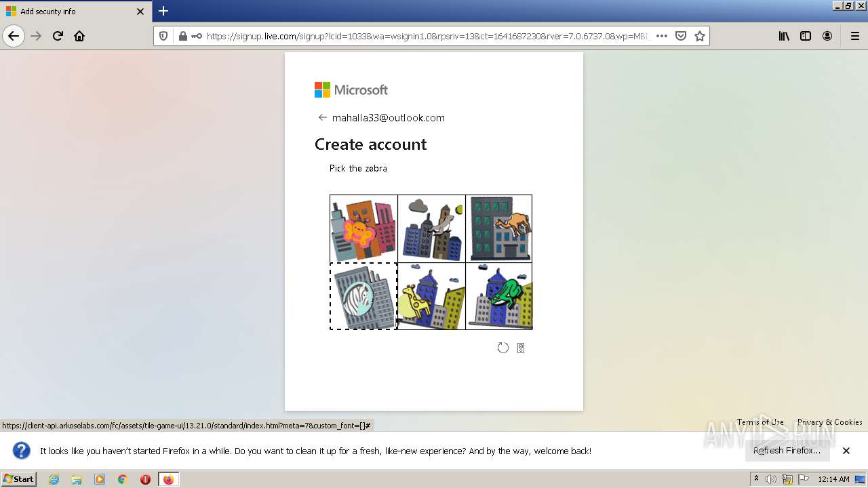This screenshot has height=488, width=868.
Task: Toggle the sidebar view
Action: (x=806, y=36)
